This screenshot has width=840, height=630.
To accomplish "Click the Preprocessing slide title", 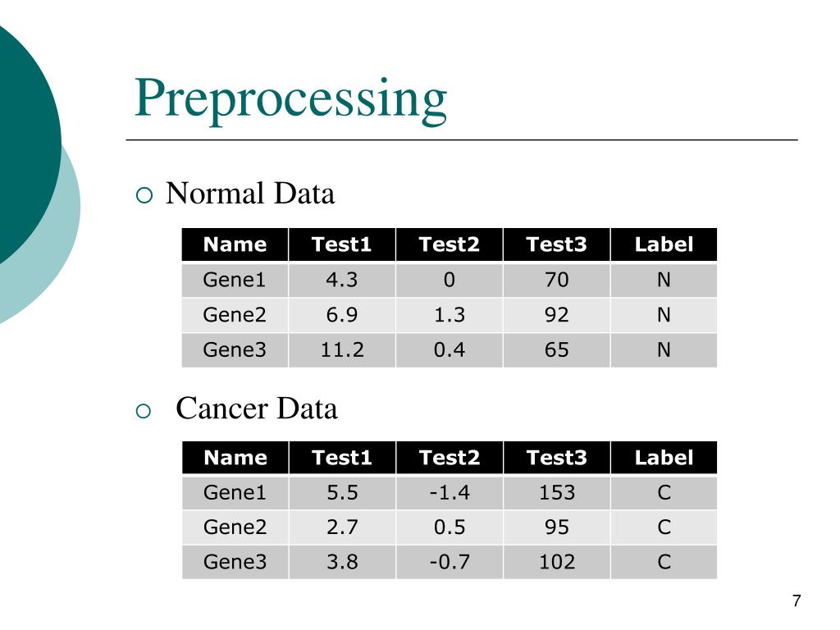I will tap(290, 99).
